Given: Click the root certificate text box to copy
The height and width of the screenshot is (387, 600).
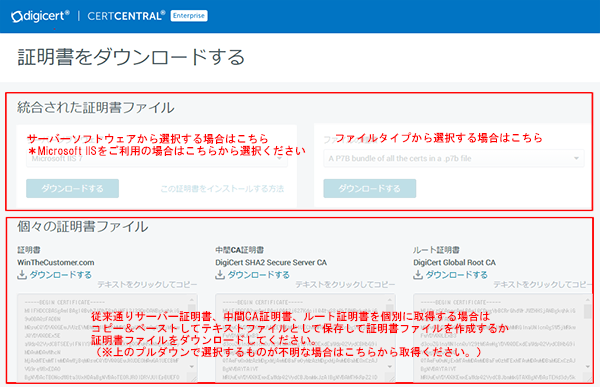Looking at the screenshot, I should [x=503, y=338].
